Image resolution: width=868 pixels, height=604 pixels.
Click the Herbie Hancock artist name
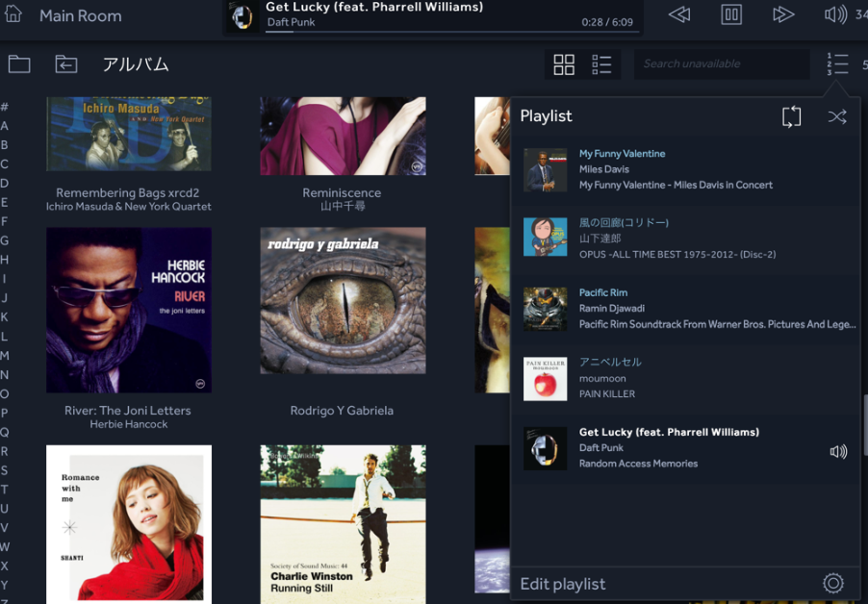128,424
